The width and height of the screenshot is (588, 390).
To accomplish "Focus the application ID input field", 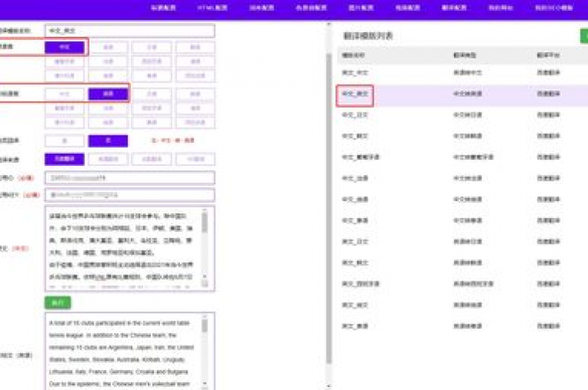I will pos(129,178).
